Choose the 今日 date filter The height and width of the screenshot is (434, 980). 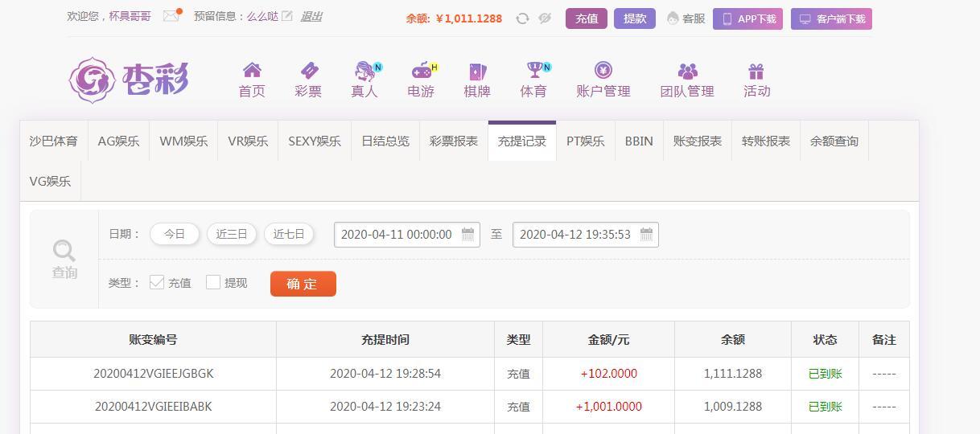tap(175, 234)
